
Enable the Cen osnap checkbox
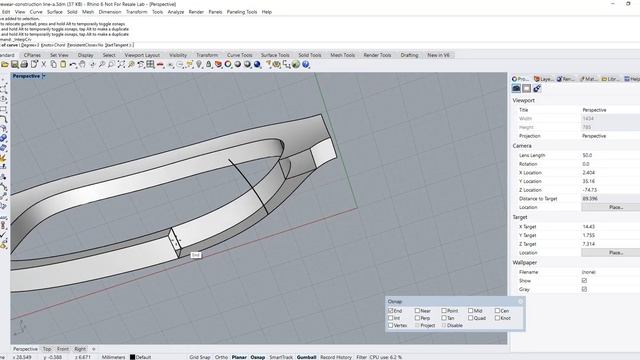[x=497, y=311]
